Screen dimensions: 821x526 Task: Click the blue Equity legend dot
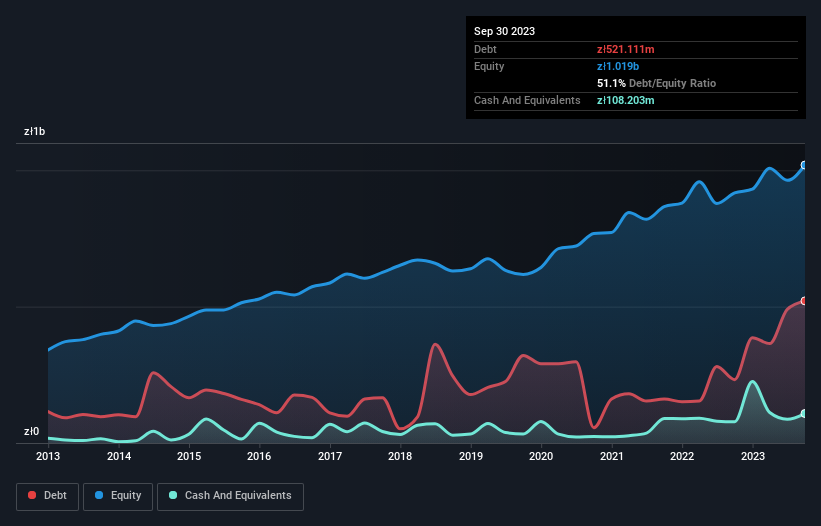tap(99, 495)
